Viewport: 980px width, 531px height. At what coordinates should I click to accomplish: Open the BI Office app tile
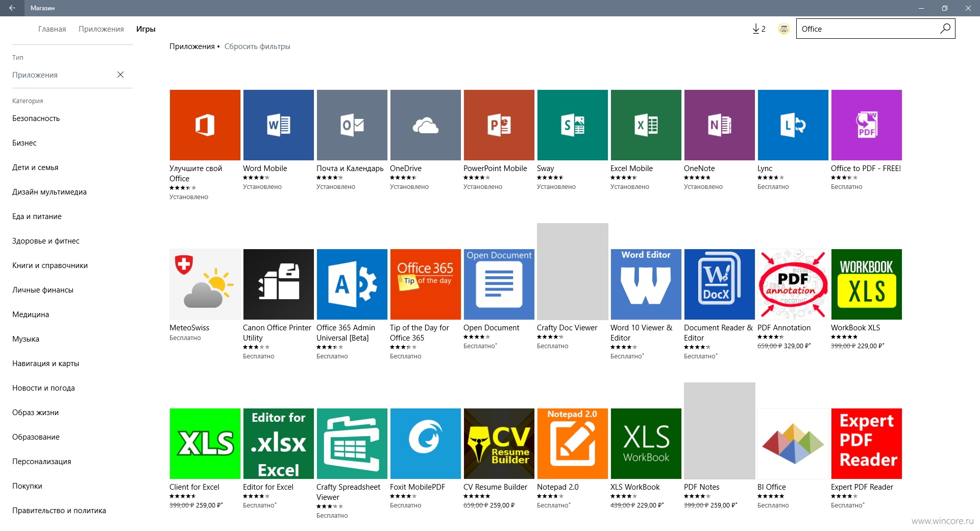[x=793, y=444]
